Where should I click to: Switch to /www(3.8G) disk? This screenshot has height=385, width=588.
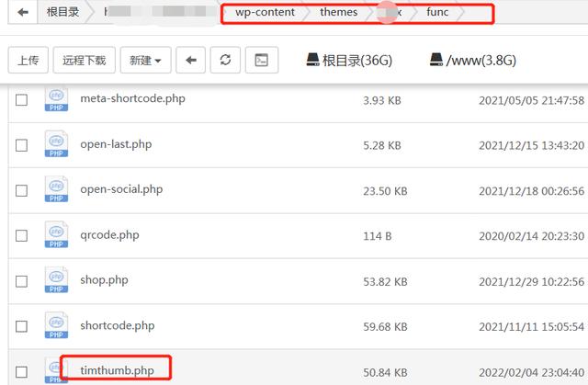473,60
